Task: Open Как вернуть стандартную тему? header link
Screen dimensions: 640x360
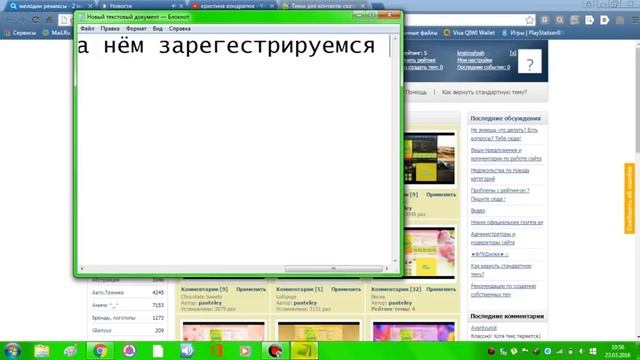Action: click(x=484, y=92)
